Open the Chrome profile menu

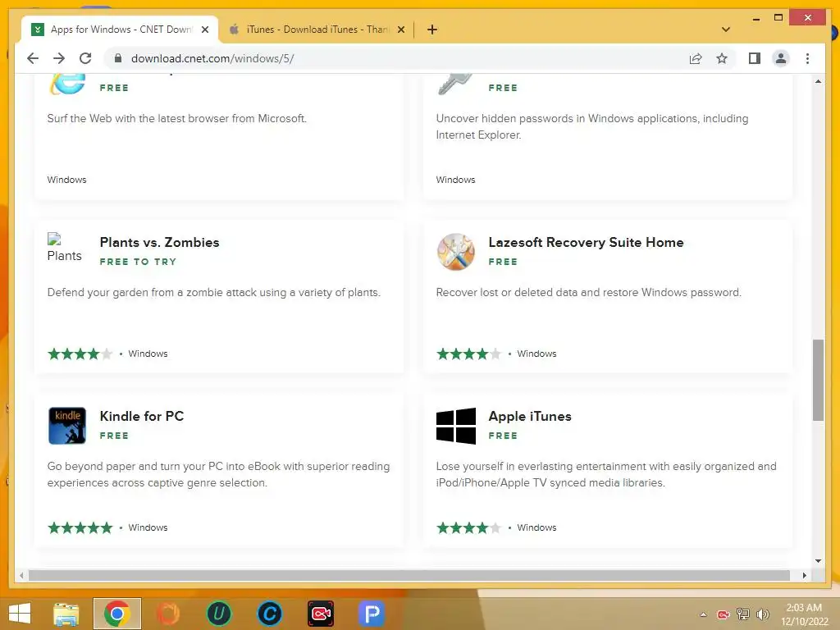coord(781,58)
